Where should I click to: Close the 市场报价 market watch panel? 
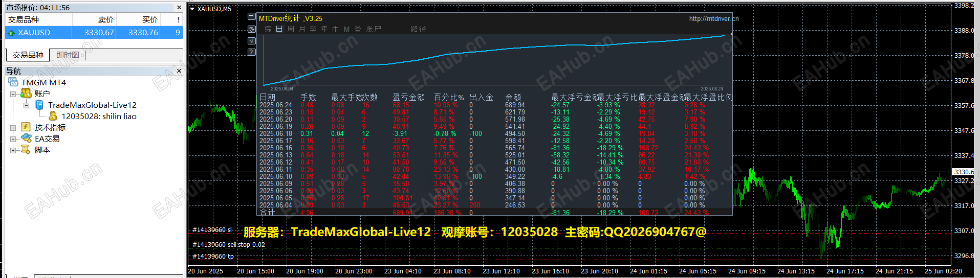click(x=179, y=8)
